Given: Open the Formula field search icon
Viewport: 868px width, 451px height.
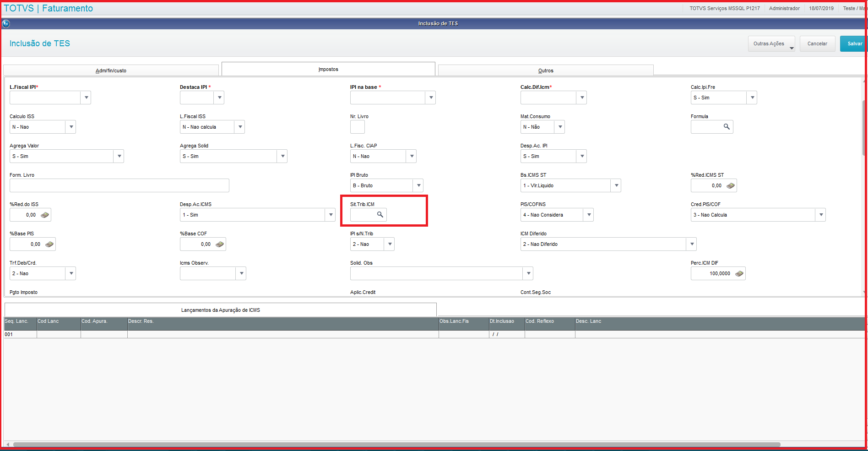Looking at the screenshot, I should tap(727, 127).
